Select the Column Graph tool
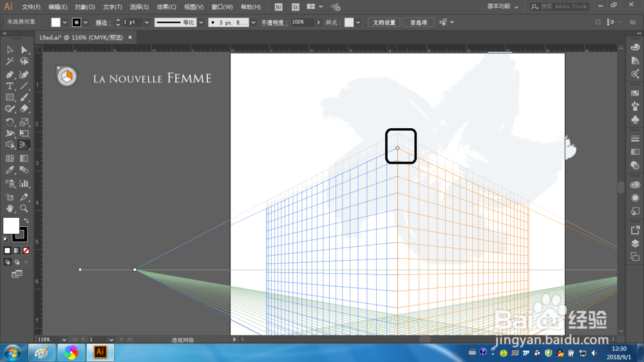Viewport: 644px width, 362px height. (24, 184)
